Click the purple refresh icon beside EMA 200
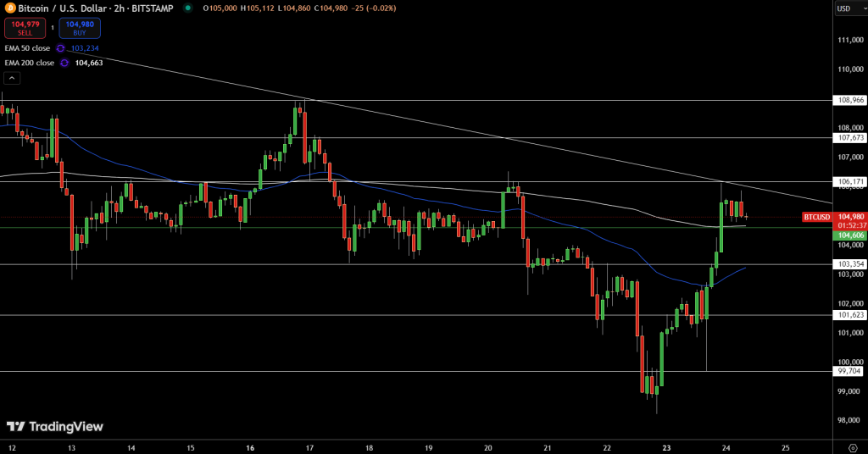 pos(64,63)
